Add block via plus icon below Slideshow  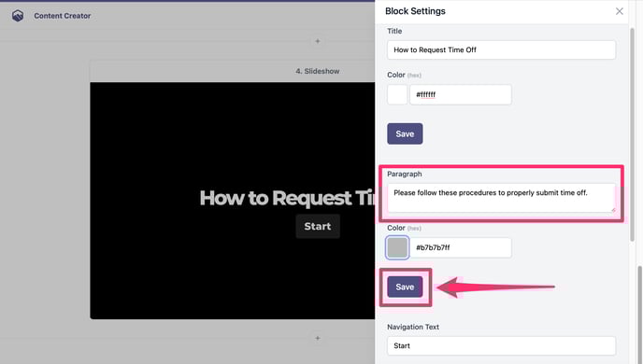(x=318, y=338)
